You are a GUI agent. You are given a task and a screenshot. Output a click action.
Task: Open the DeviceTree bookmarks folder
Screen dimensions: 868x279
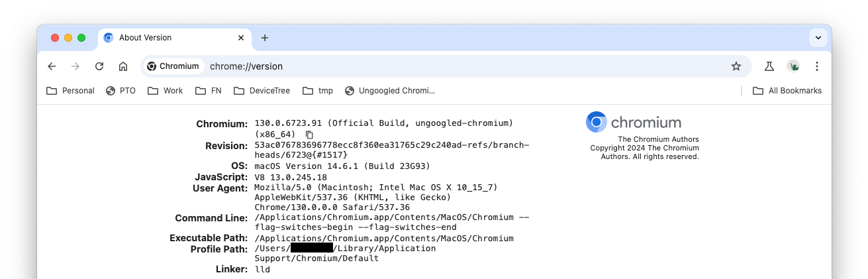[x=262, y=91]
